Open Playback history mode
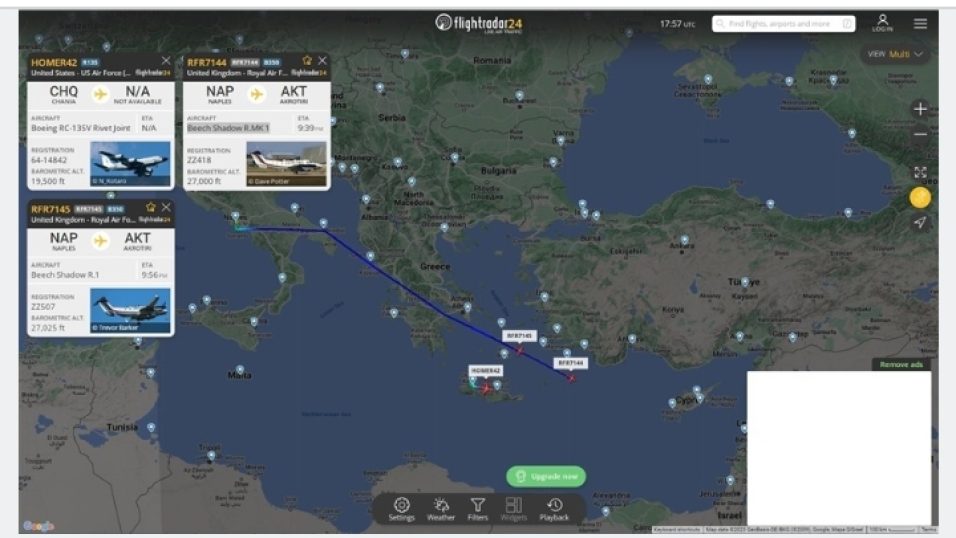The height and width of the screenshot is (538, 956). [x=554, y=509]
